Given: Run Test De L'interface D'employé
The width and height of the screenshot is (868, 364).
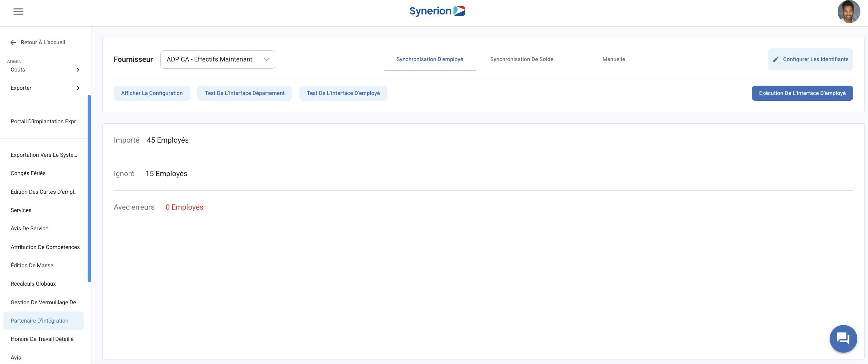Looking at the screenshot, I should tap(343, 93).
